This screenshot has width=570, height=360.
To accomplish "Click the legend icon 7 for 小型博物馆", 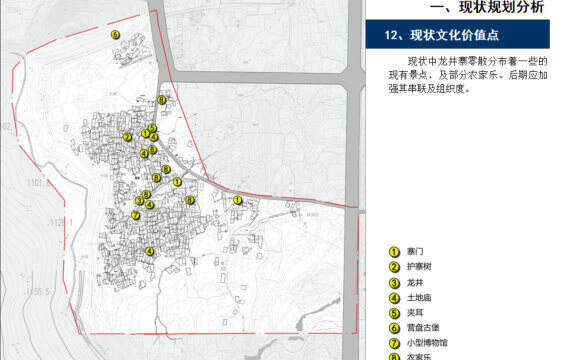I will pyautogui.click(x=394, y=343).
